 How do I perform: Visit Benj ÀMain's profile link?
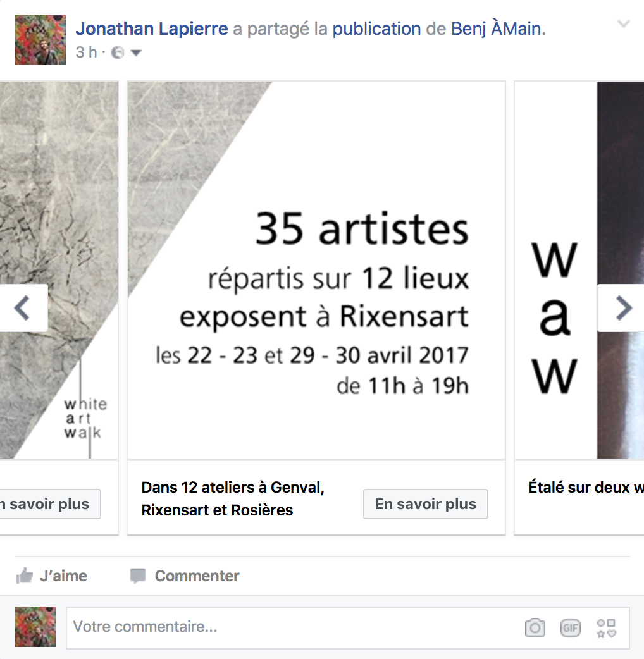click(x=498, y=29)
